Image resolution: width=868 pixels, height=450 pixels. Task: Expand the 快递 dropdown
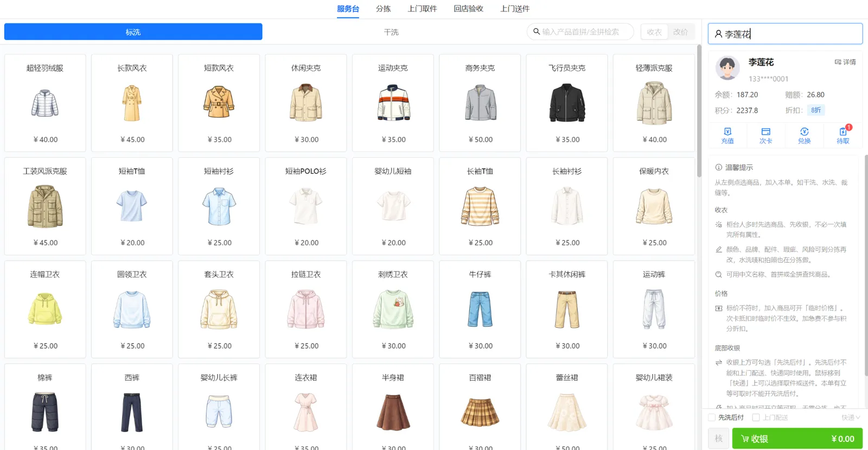point(851,417)
